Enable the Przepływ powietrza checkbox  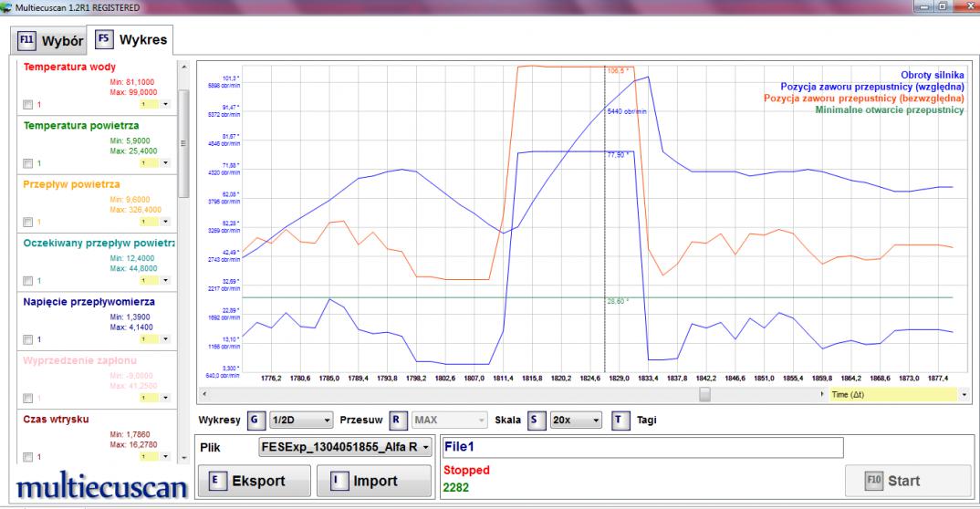click(27, 223)
